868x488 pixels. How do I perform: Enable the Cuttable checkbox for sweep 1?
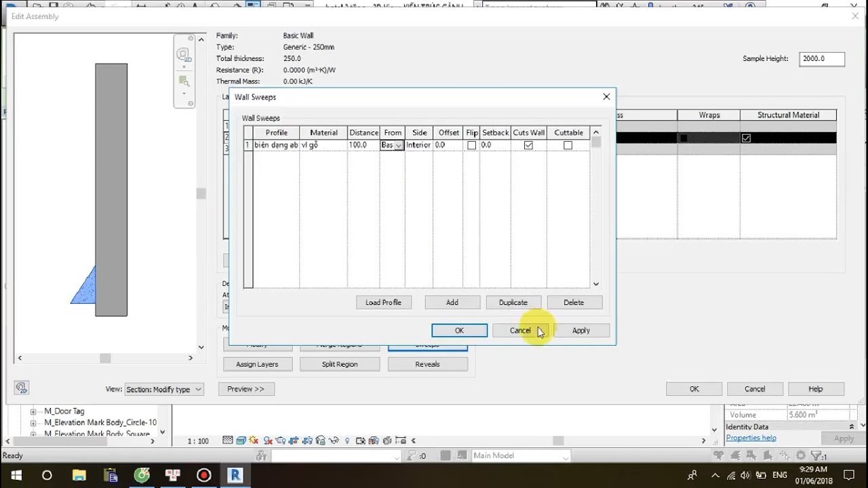(568, 145)
